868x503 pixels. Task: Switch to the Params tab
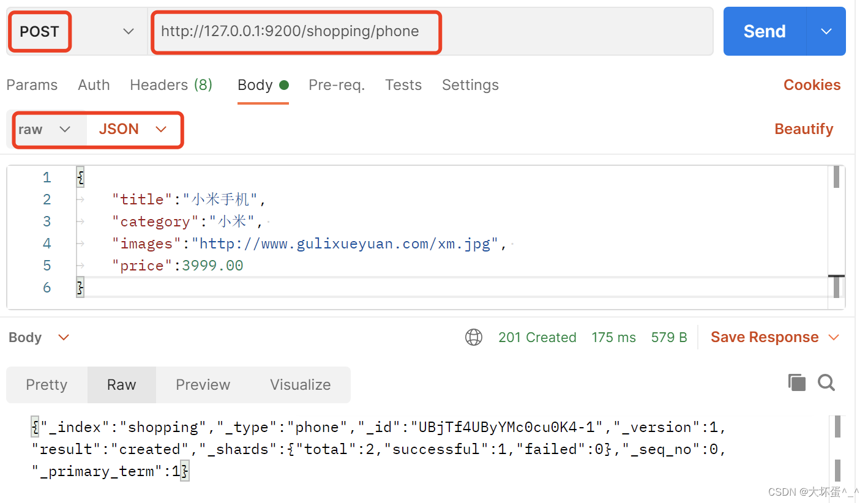click(32, 85)
